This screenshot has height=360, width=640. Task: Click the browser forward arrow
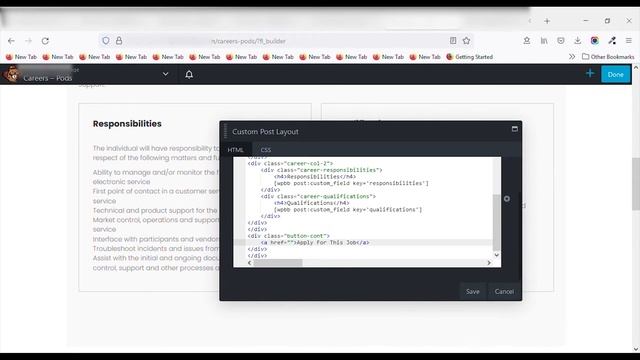(28, 41)
